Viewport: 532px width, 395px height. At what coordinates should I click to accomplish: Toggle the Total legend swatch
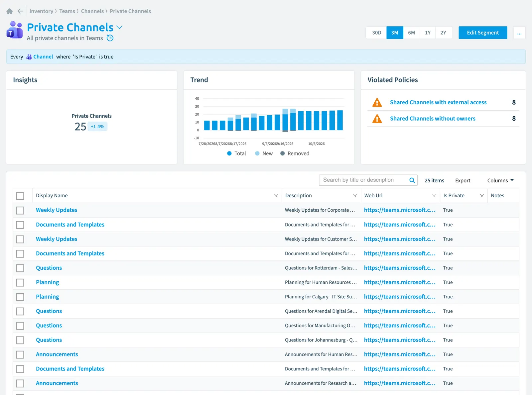pos(229,153)
